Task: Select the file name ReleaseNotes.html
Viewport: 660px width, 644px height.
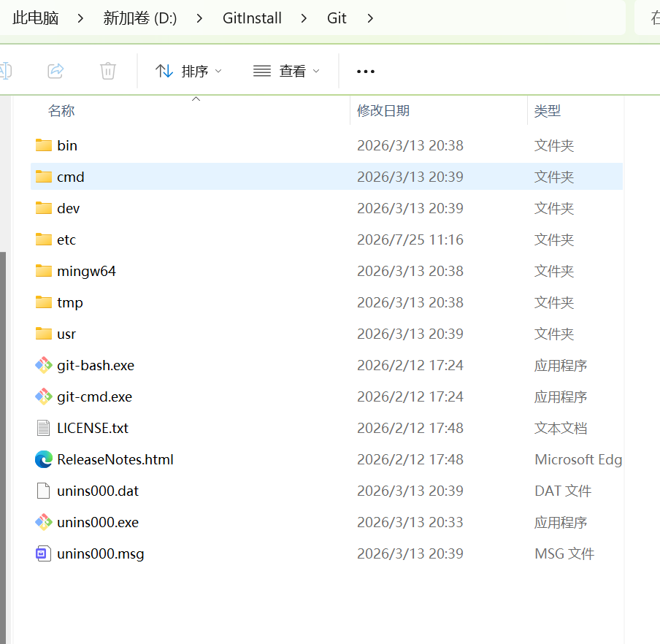Action: click(115, 459)
